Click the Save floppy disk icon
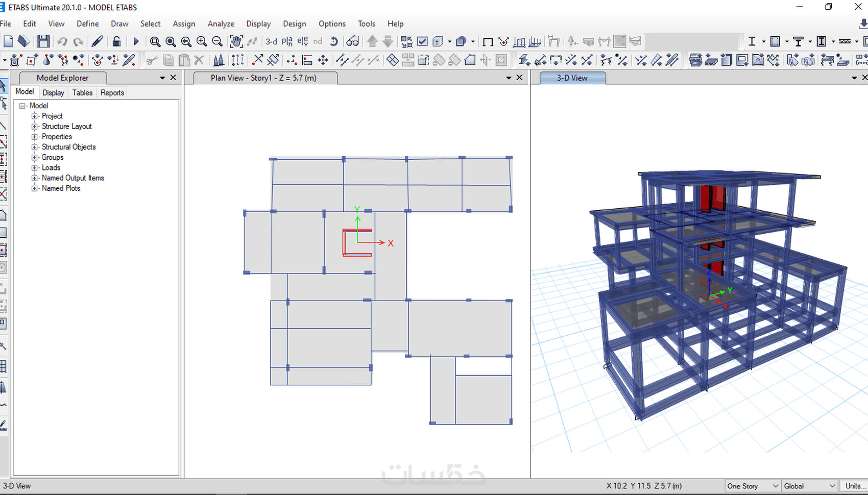Image resolution: width=868 pixels, height=495 pixels. [x=43, y=41]
